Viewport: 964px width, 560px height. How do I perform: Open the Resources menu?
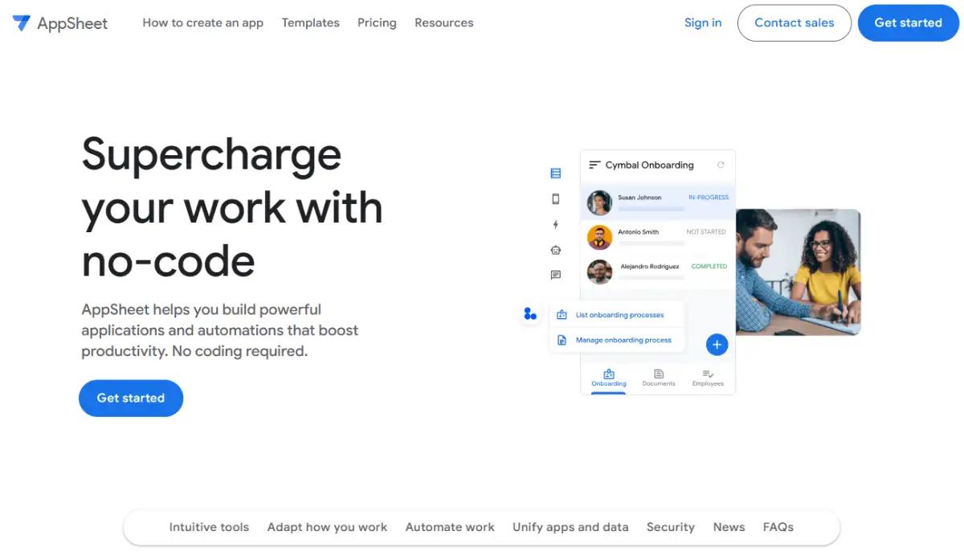(444, 22)
